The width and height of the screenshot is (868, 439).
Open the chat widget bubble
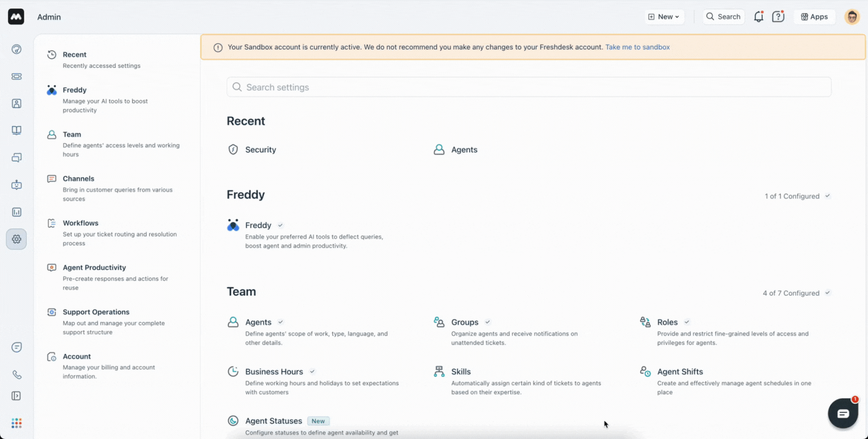tap(843, 413)
